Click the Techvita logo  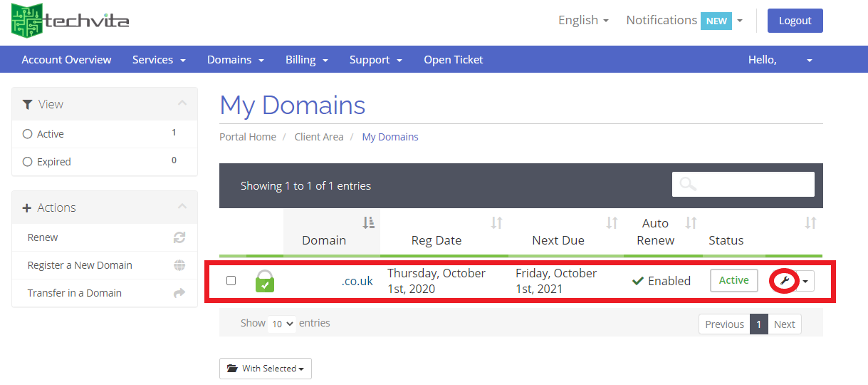[70, 20]
